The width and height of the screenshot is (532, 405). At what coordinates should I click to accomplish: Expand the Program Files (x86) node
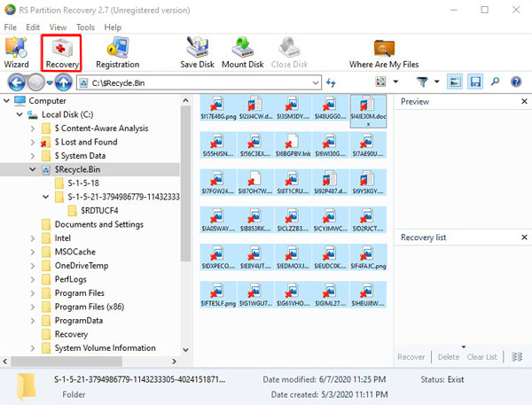(33, 307)
